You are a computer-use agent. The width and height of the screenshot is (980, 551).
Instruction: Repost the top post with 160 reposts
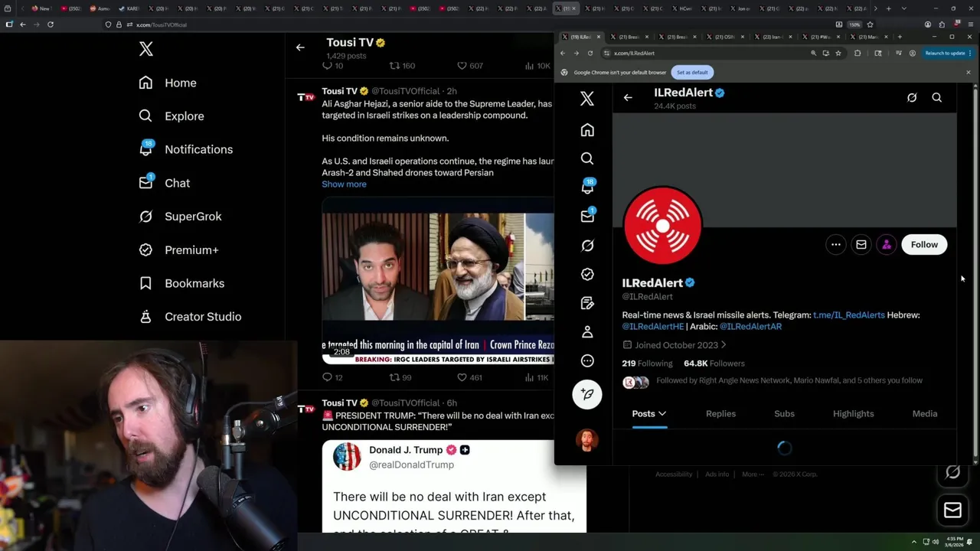pyautogui.click(x=402, y=66)
